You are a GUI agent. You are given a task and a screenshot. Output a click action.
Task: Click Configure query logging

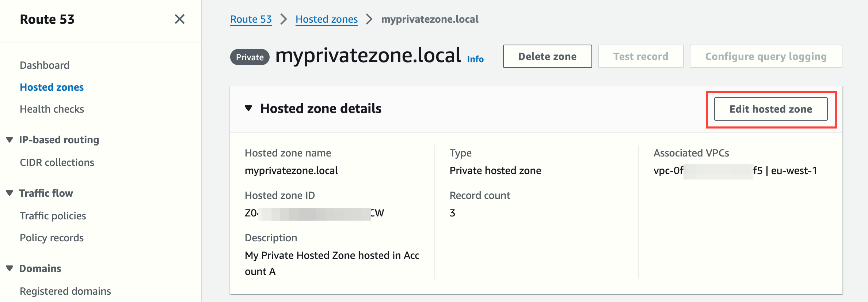click(766, 56)
